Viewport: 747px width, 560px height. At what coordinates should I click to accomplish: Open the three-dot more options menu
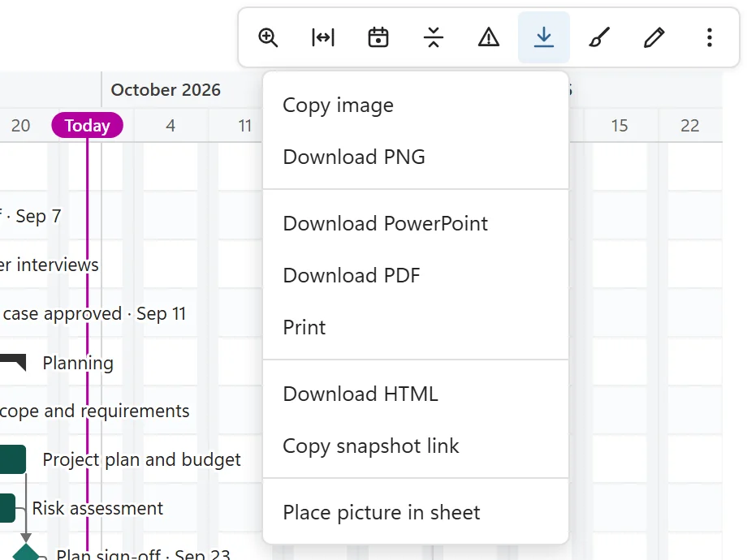[x=710, y=37]
